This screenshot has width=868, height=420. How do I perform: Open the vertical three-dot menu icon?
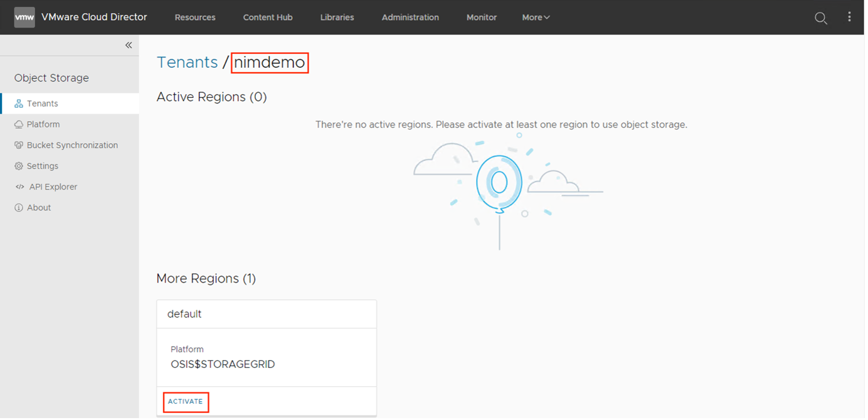849,17
